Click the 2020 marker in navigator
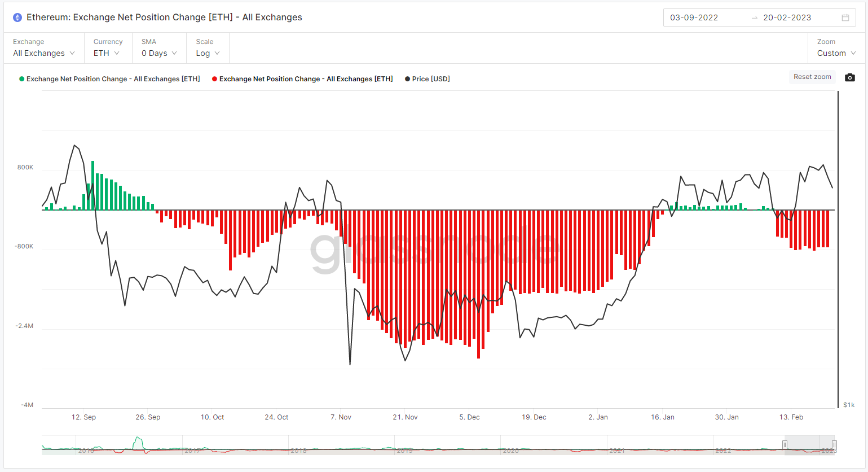The height and width of the screenshot is (472, 868). tap(510, 451)
